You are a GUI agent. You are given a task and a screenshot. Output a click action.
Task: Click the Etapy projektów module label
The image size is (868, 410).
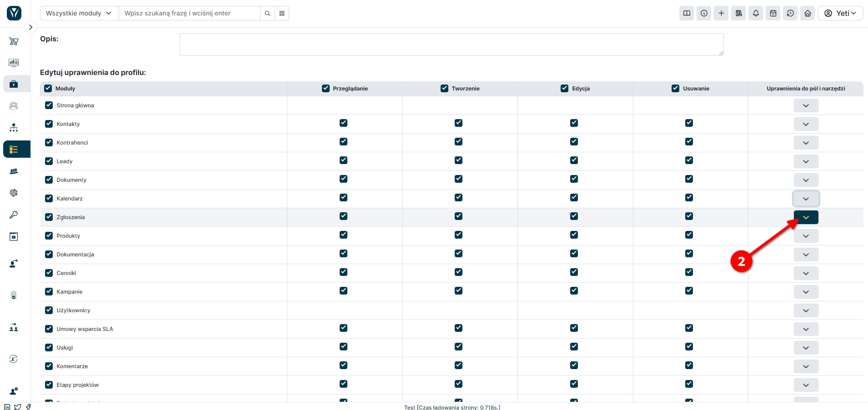(77, 385)
